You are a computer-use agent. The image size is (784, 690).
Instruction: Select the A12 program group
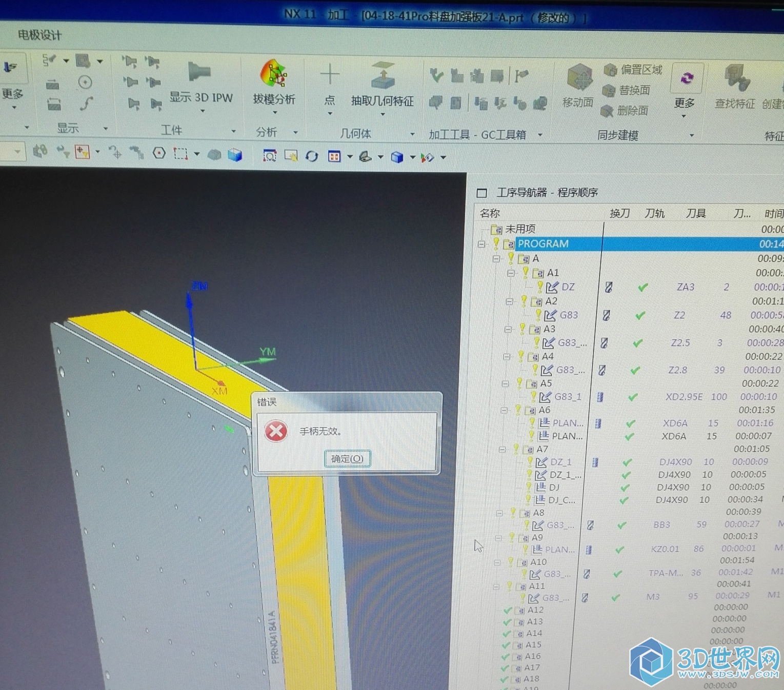click(x=535, y=610)
